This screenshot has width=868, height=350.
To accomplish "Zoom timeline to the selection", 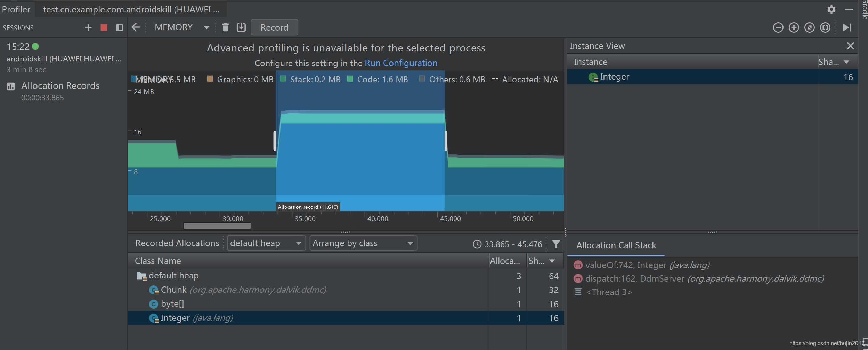I will (825, 27).
